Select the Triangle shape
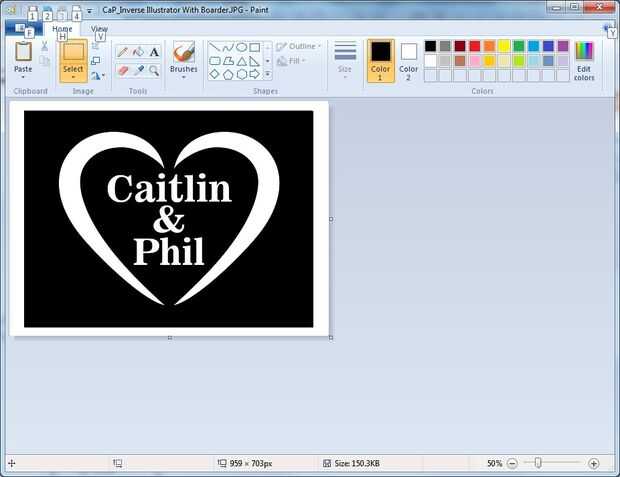Screen dimensions: 620x477 coord(242,61)
